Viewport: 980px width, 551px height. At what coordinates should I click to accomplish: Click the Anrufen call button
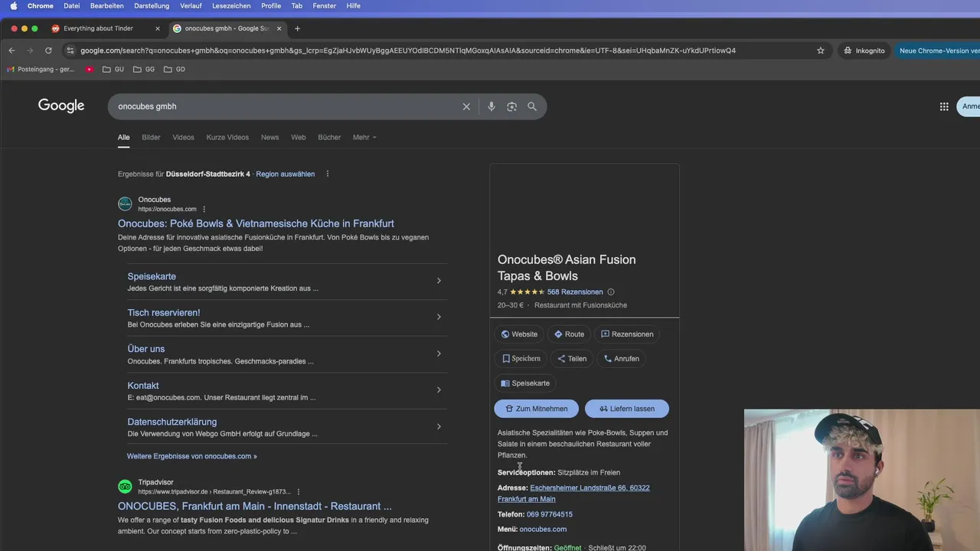coord(622,358)
